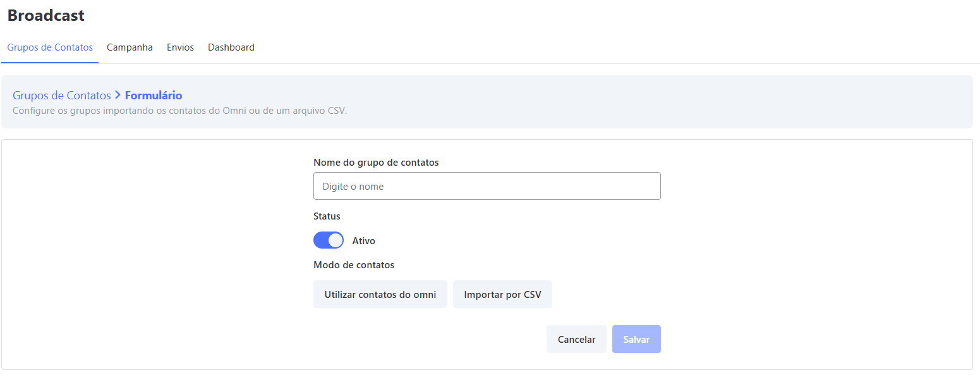Open the Envios tab

[x=180, y=47]
